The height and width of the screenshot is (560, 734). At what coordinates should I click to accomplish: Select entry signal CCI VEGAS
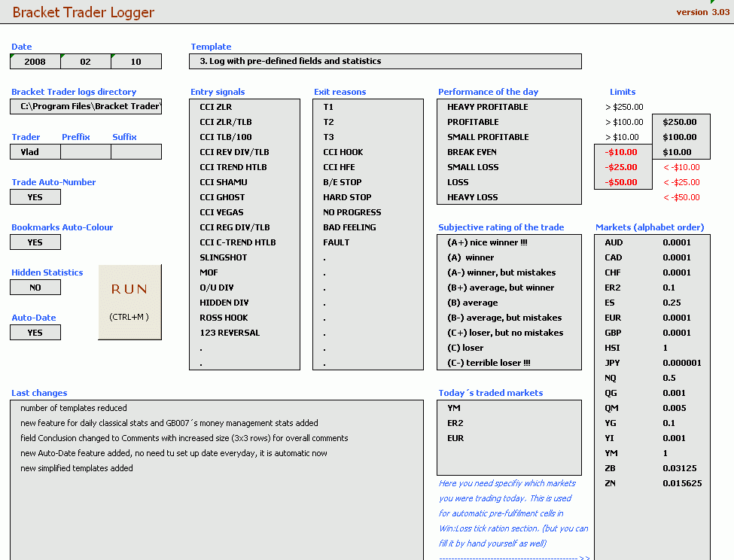[245, 212]
